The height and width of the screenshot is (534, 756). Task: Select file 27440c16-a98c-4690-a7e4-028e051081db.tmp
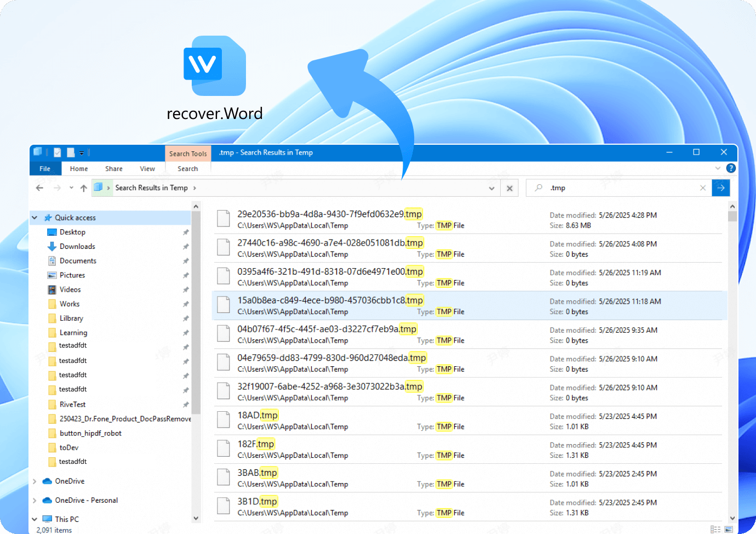469,248
